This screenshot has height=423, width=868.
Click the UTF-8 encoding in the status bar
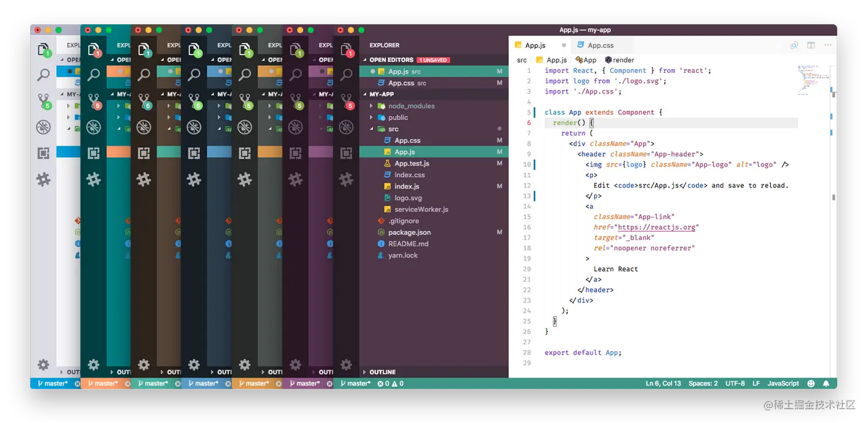click(x=735, y=383)
